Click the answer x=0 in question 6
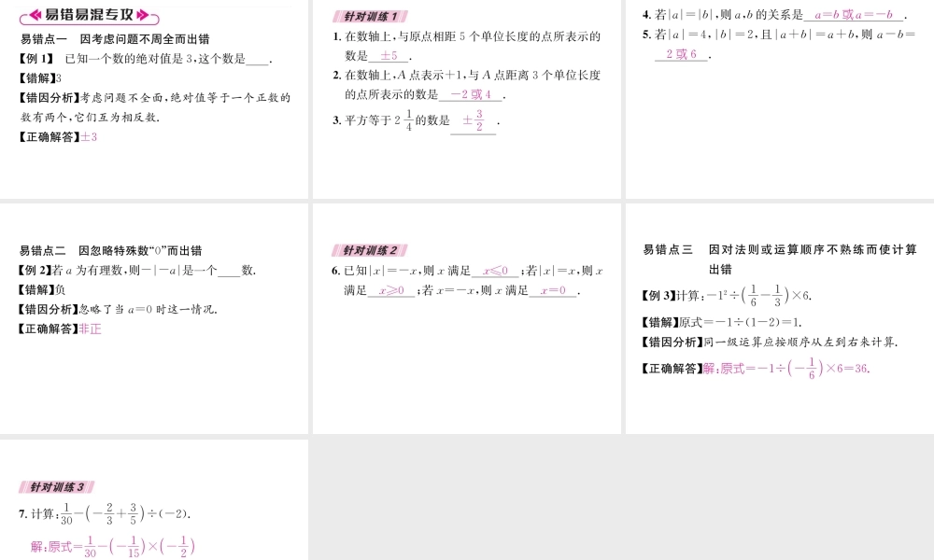Viewport: 934px width, 560px height. [x=553, y=291]
